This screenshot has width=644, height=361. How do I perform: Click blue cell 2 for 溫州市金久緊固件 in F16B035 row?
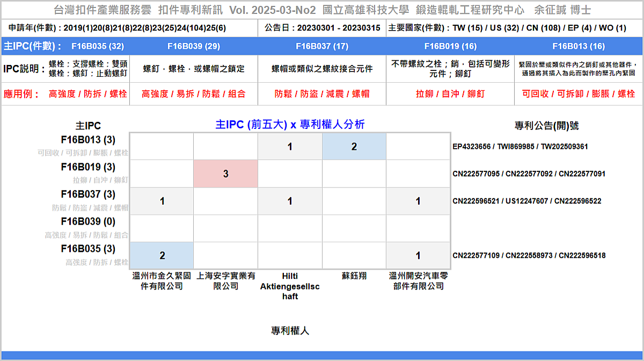162,255
